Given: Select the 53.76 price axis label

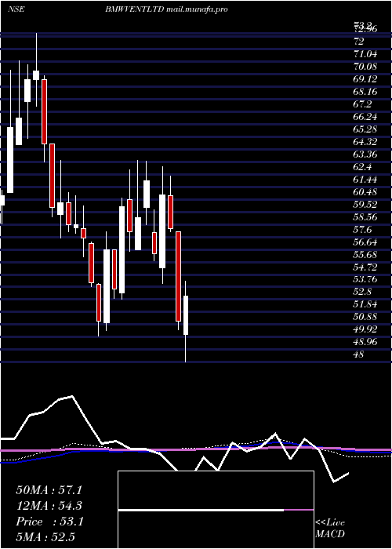Looking at the screenshot, I should (365, 279).
